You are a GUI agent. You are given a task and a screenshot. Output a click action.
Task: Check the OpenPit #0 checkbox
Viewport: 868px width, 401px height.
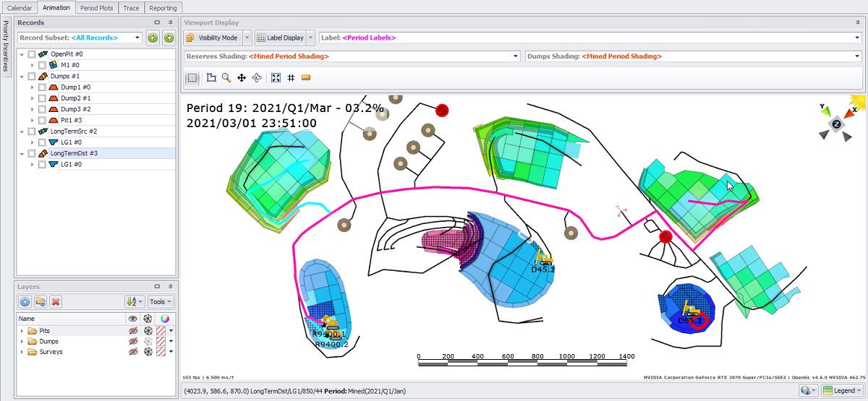pyautogui.click(x=32, y=54)
